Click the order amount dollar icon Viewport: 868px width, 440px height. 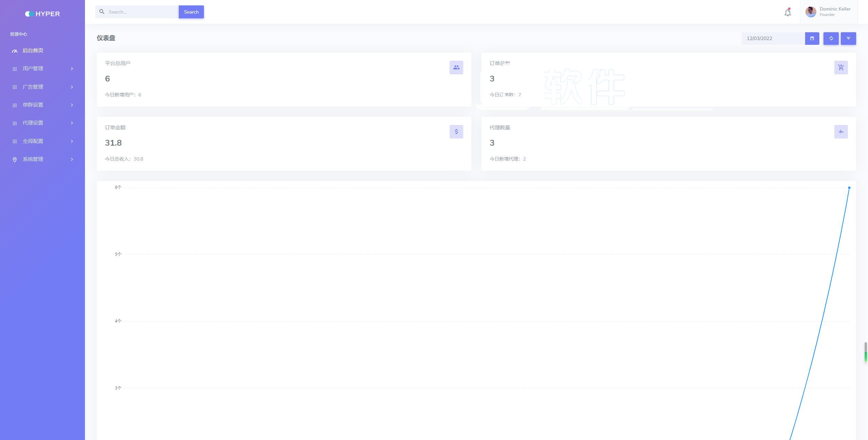click(x=456, y=131)
